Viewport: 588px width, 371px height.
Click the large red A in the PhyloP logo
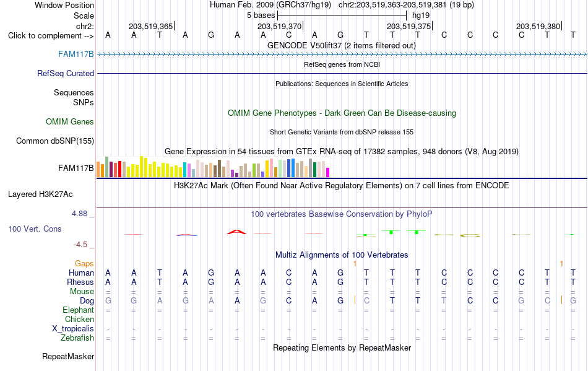coord(236,232)
